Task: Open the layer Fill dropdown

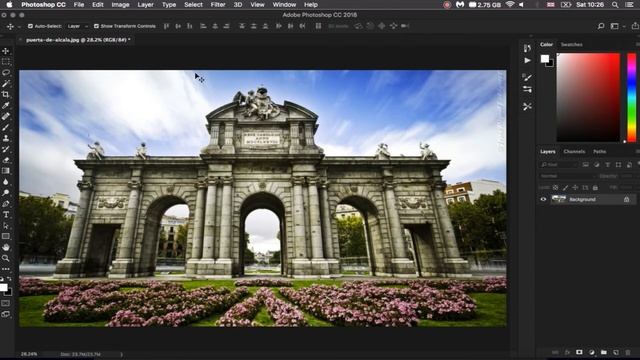Action: click(629, 187)
